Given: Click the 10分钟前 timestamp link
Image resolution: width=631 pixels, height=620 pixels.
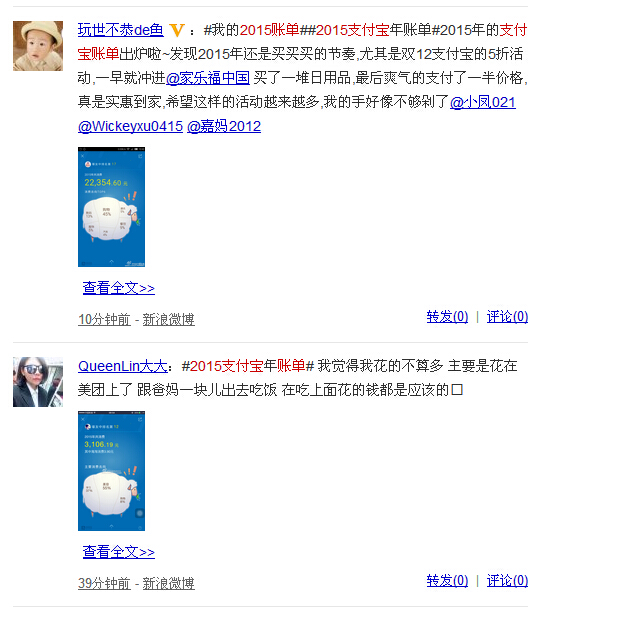Looking at the screenshot, I should (x=104, y=319).
